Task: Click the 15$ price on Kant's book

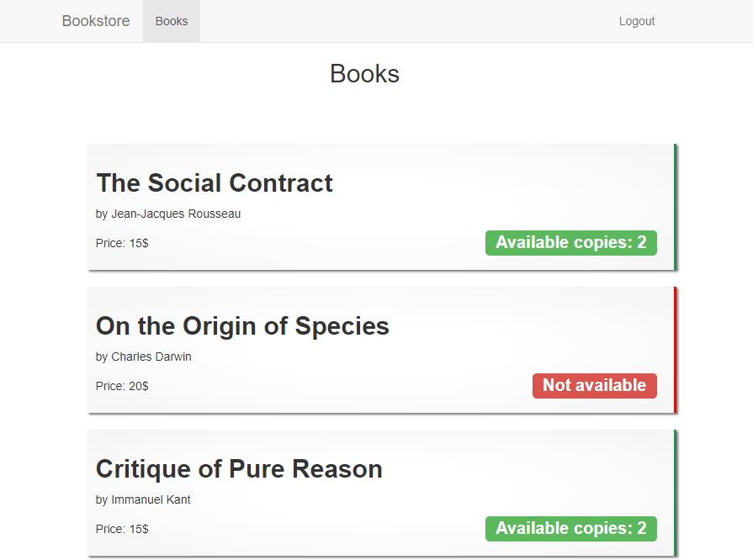Action: pyautogui.click(x=122, y=529)
